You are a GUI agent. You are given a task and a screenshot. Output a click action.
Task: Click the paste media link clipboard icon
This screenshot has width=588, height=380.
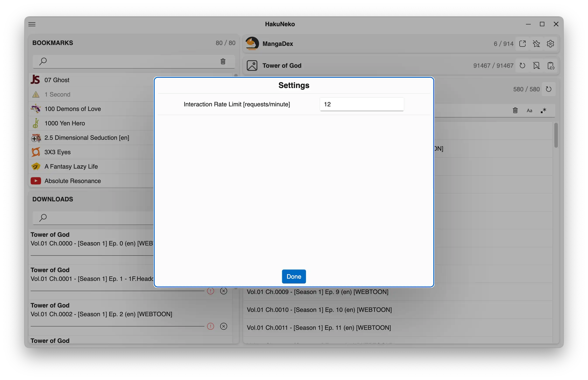[x=550, y=66]
